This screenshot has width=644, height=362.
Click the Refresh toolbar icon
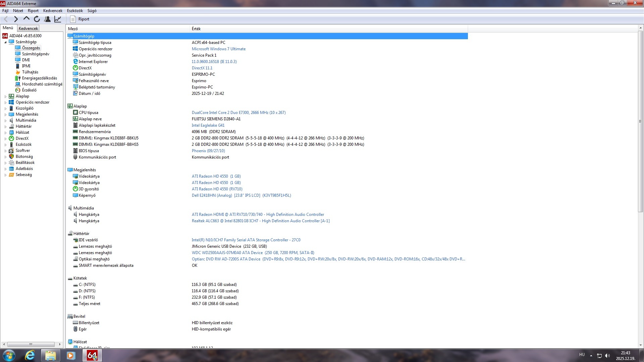[x=37, y=19]
